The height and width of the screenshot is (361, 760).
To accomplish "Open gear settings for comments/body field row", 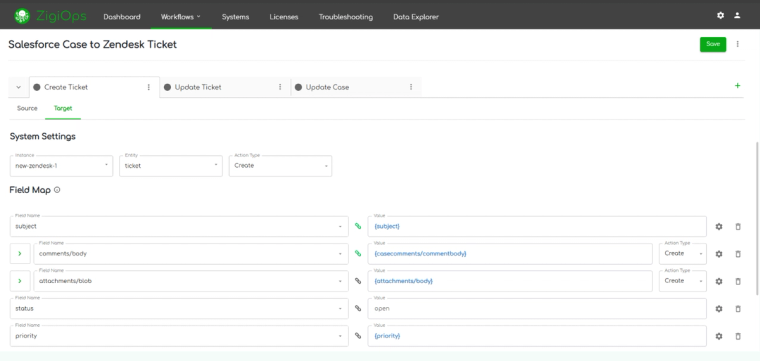I will click(719, 254).
